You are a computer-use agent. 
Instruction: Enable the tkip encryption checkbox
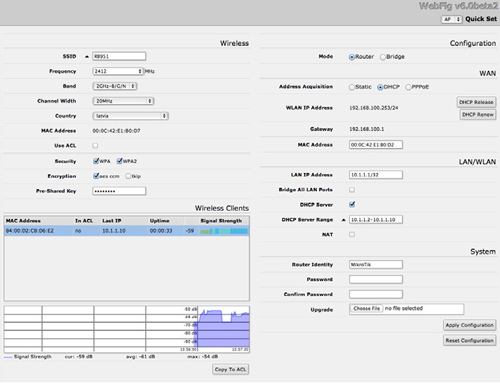point(128,176)
